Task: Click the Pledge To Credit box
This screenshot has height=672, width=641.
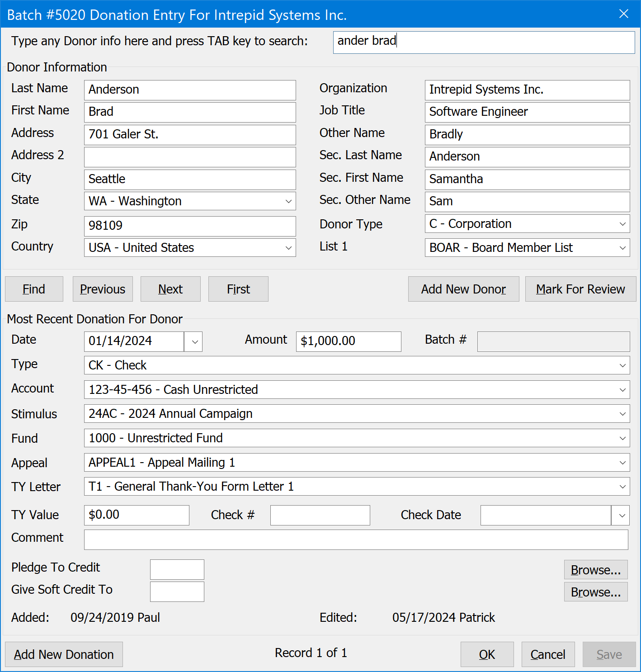Action: pyautogui.click(x=177, y=569)
